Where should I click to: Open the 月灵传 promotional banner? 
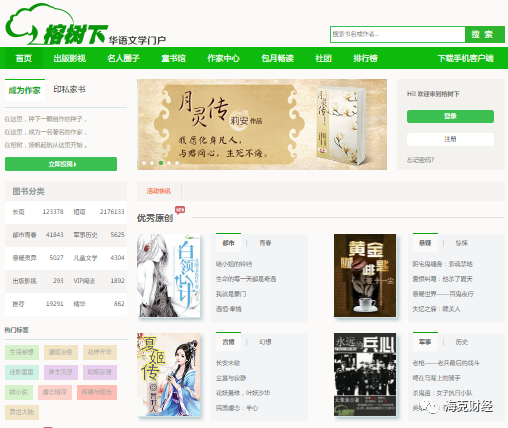point(262,124)
